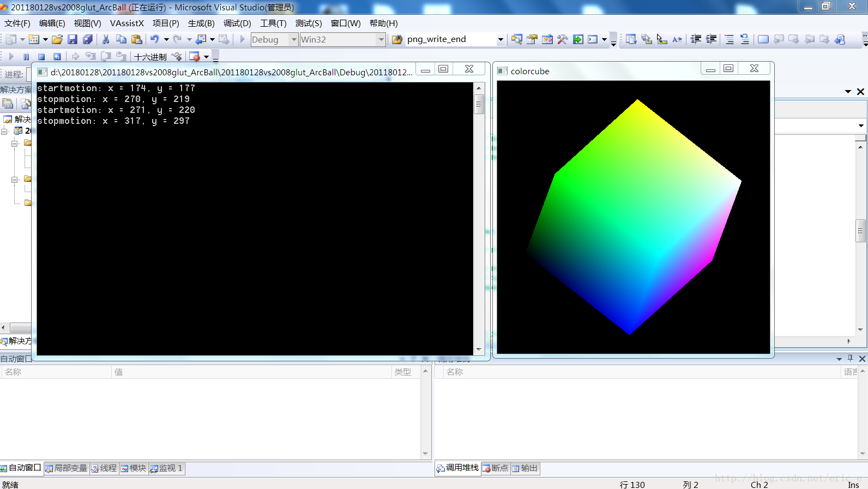Image resolution: width=868 pixels, height=489 pixels.
Task: Pause debugging with Break All button
Action: tap(26, 56)
